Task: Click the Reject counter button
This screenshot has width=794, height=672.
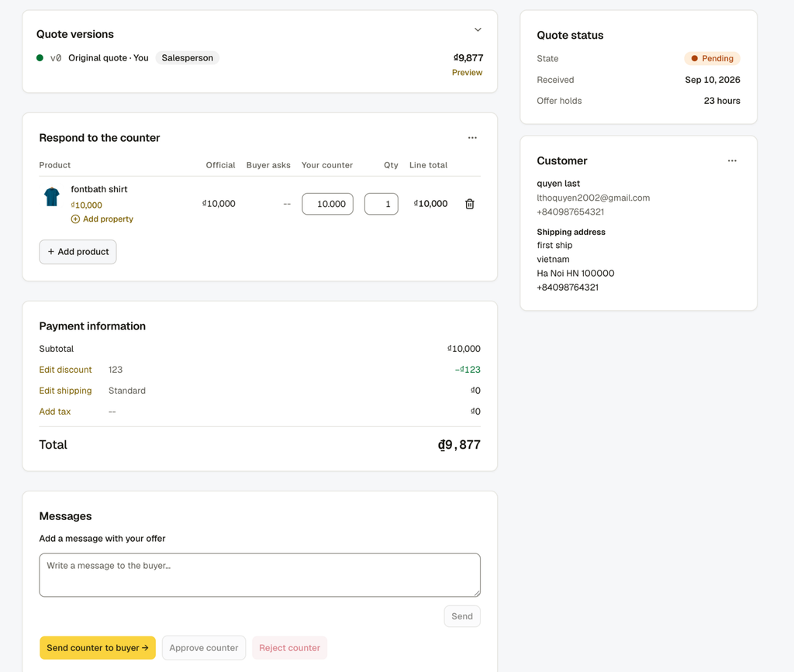Action: click(x=290, y=648)
